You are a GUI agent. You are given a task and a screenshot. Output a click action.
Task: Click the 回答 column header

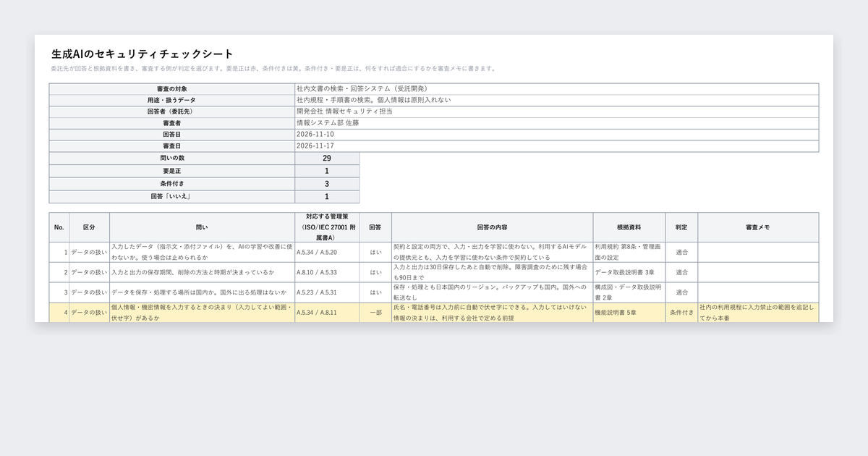tap(375, 227)
